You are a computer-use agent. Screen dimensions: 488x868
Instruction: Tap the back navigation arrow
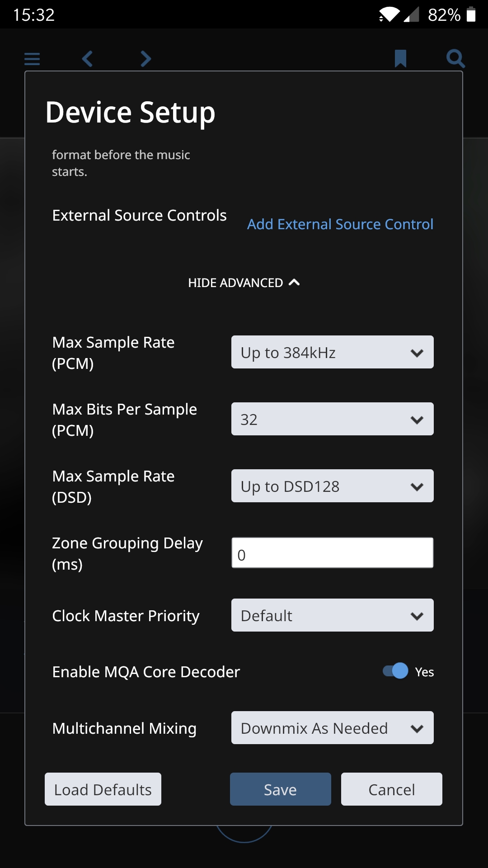pos(87,59)
